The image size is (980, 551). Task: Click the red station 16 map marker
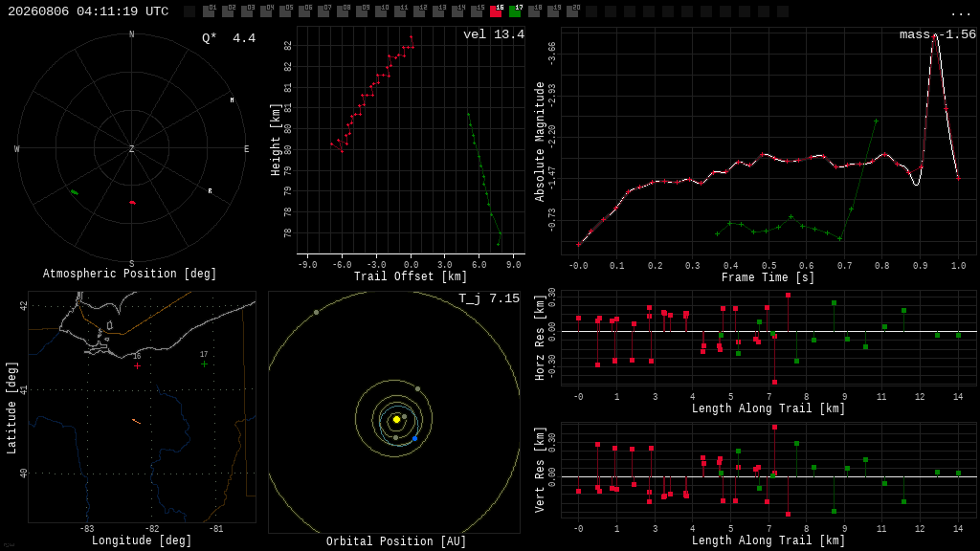137,366
